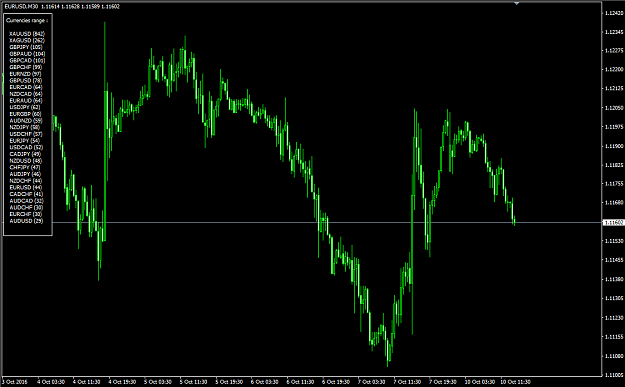Select the EURUSD (44) row

coord(26,188)
